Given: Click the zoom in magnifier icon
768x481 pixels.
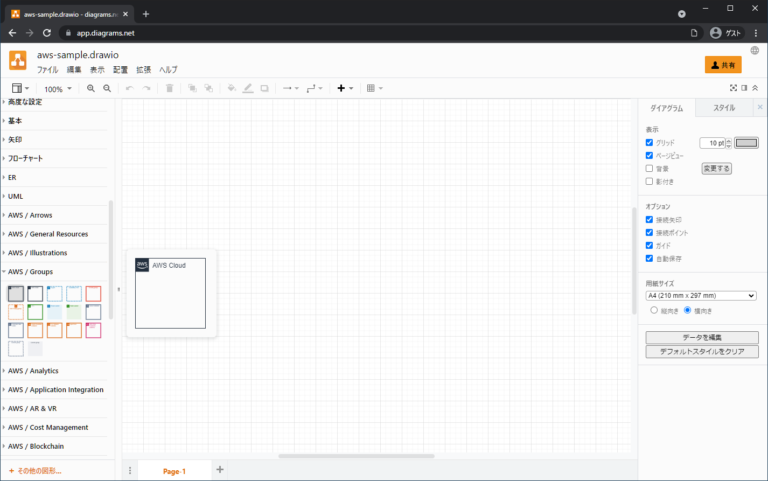Looking at the screenshot, I should point(91,88).
